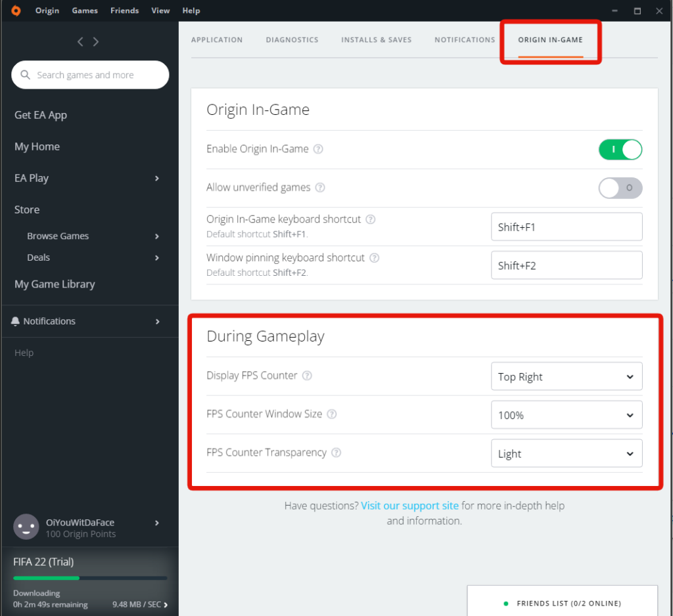This screenshot has height=616, width=673.
Task: Show help for Window pinning keyboard shortcut
Action: click(374, 258)
